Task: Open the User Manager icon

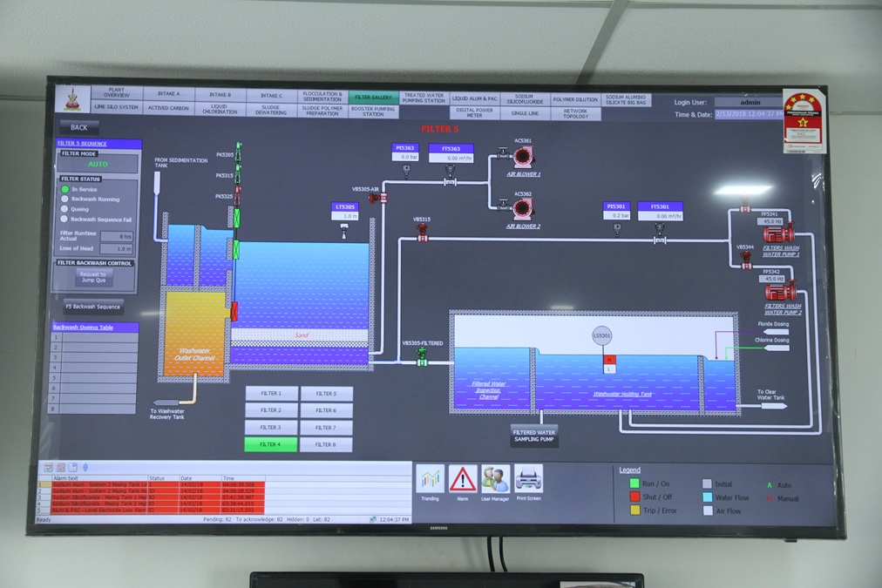Action: coord(495,479)
